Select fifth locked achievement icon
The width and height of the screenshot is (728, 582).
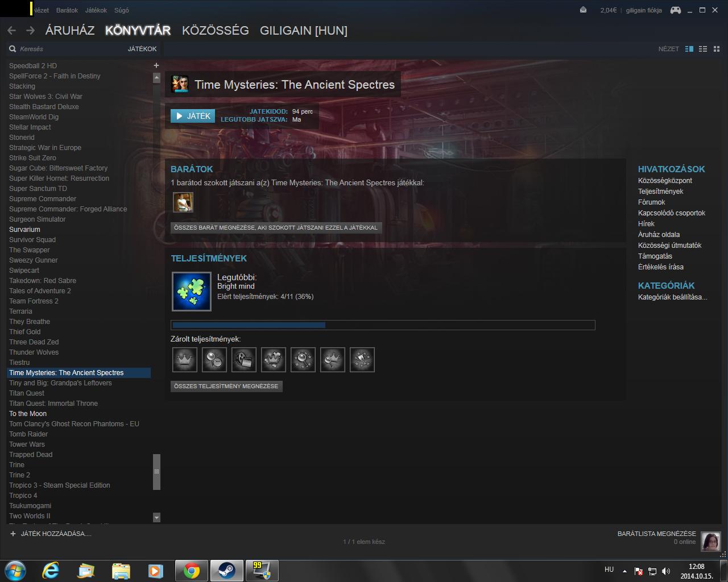[303, 360]
